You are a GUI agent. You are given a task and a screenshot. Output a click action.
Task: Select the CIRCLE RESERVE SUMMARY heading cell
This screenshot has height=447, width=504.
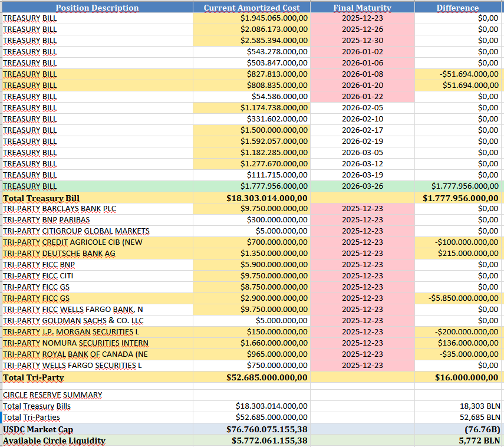97,395
